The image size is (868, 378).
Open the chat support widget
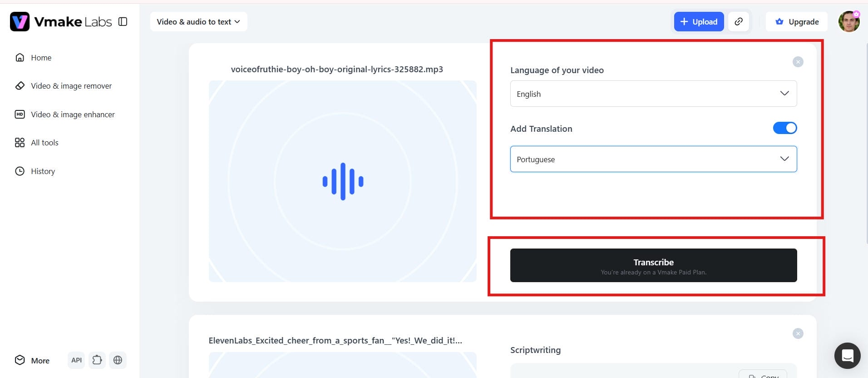(848, 355)
